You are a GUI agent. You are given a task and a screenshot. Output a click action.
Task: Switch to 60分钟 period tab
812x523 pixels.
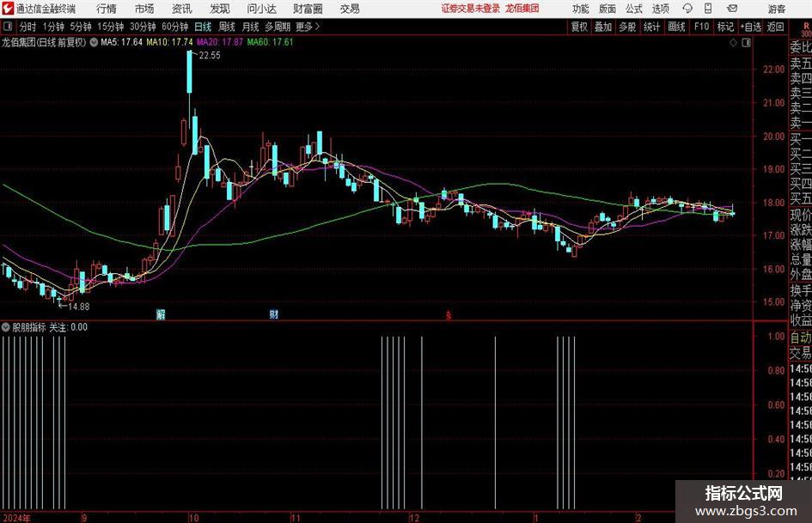pyautogui.click(x=175, y=27)
